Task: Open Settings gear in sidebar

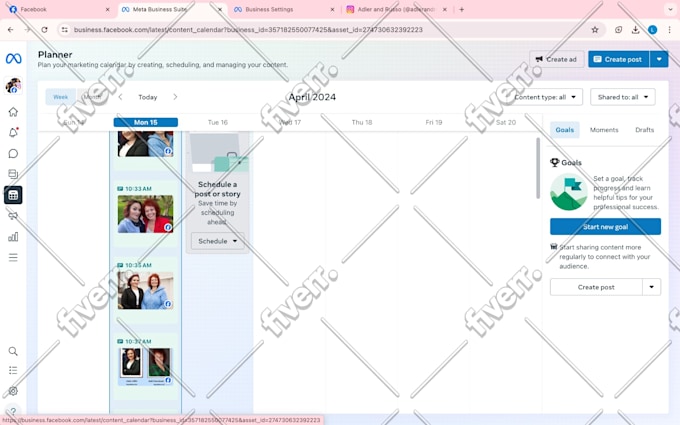Action: click(x=13, y=391)
